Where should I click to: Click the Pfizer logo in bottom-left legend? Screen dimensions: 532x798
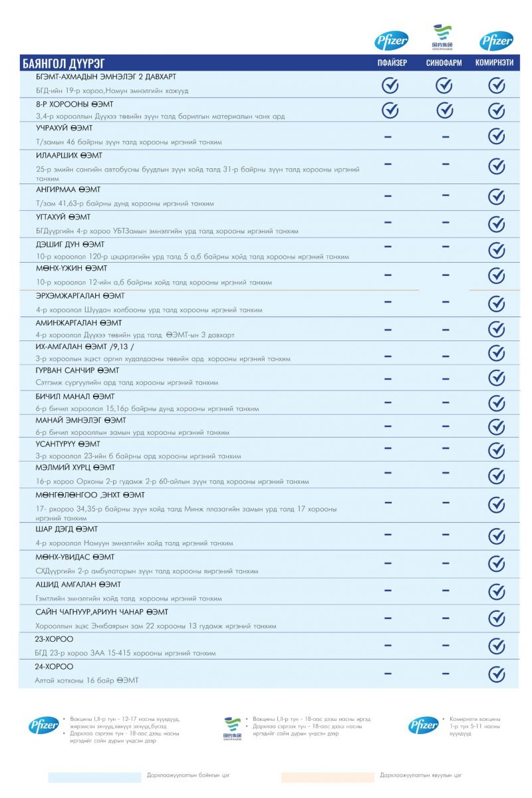[43, 726]
